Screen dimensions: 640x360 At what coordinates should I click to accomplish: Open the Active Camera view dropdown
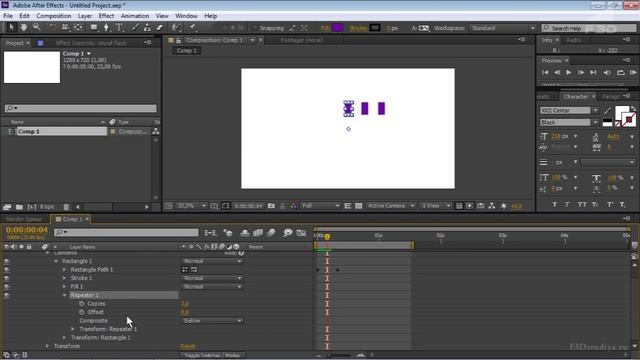pos(390,206)
